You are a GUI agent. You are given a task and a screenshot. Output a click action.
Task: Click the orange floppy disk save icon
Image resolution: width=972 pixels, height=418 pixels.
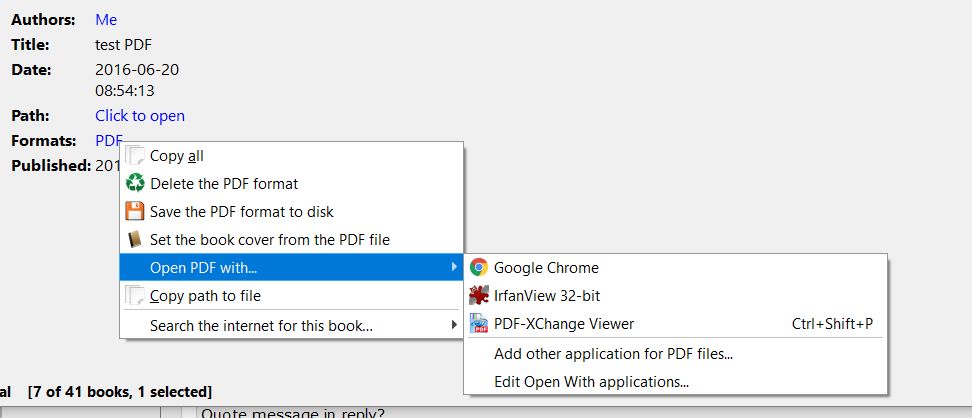tap(135, 212)
